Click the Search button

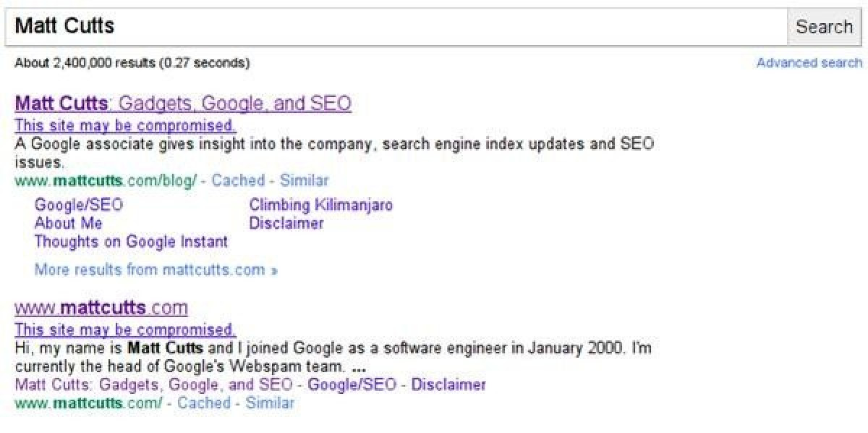824,27
